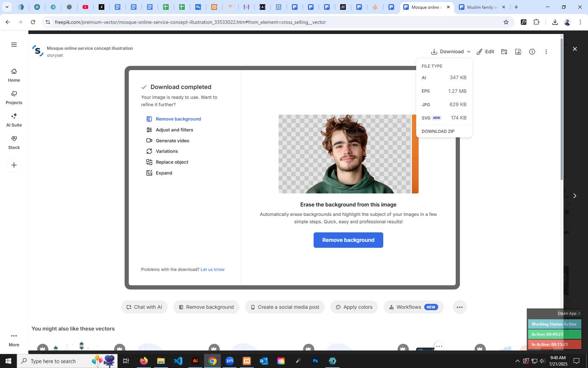Screen dimensions: 588x368
Task: Open the Chrome three-dot menu
Action: (x=580, y=22)
